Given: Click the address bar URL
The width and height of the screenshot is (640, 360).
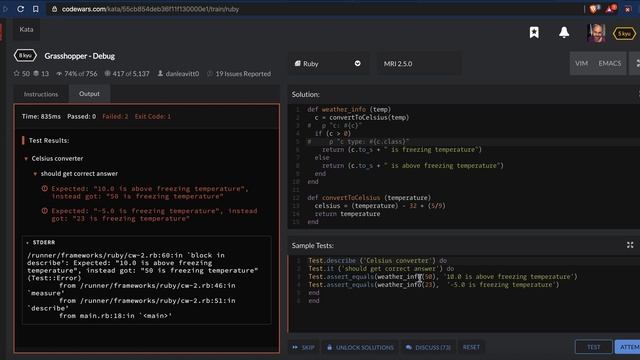Looking at the screenshot, I should 150,9.
